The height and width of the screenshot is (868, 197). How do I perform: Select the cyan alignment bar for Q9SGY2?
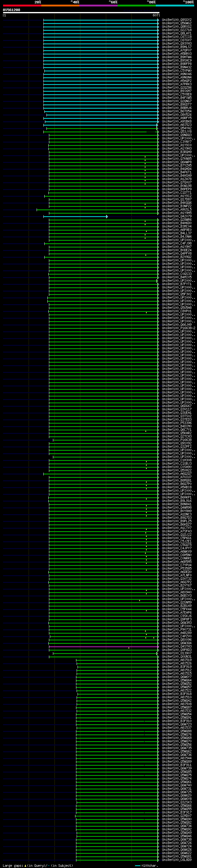click(x=101, y=20)
